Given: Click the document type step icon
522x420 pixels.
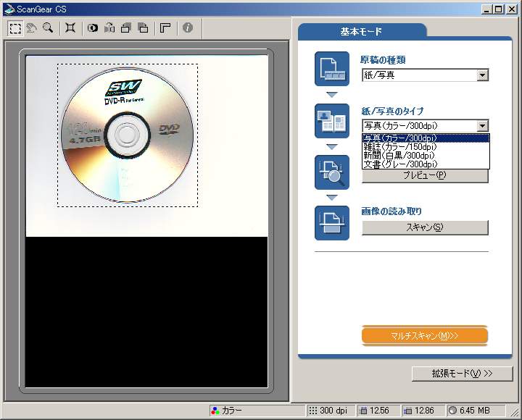Looking at the screenshot, I should [x=332, y=69].
